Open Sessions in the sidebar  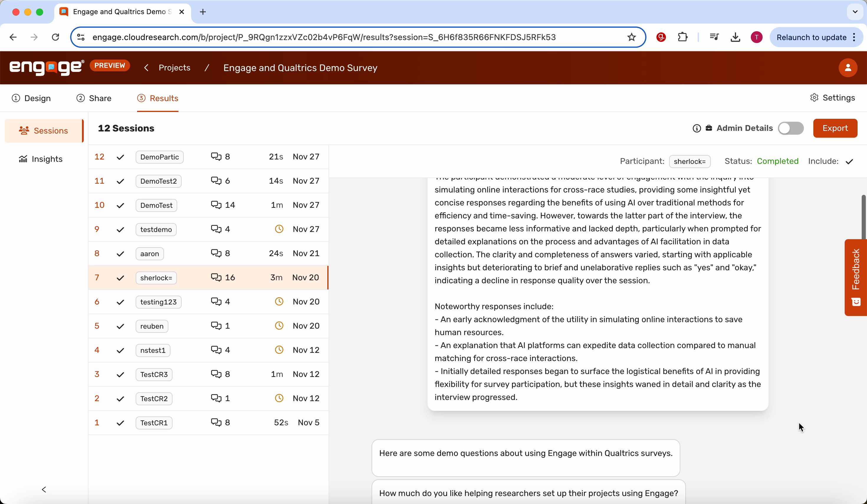coord(44,131)
